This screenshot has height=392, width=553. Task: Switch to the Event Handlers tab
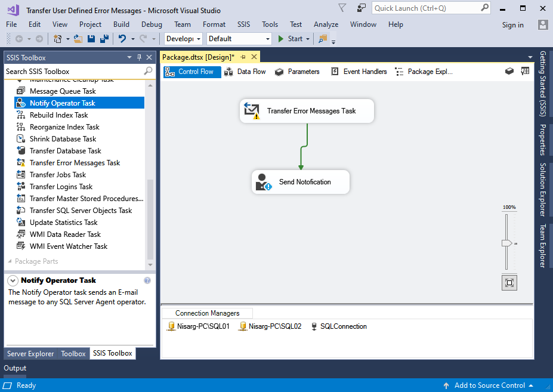[359, 72]
